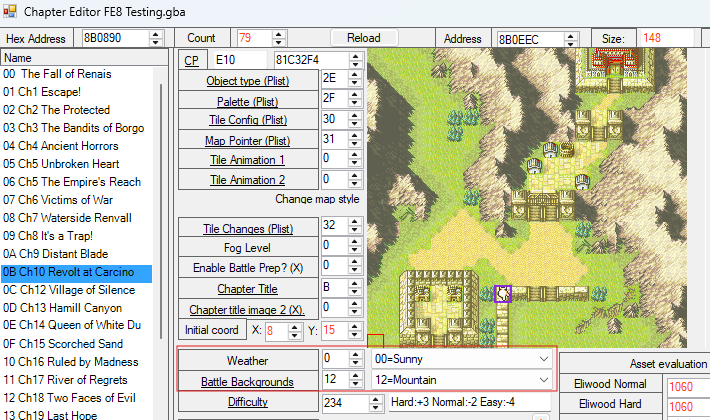The height and width of the screenshot is (420, 710).
Task: Open the Map Pointer (Plist) link button
Action: click(x=248, y=141)
